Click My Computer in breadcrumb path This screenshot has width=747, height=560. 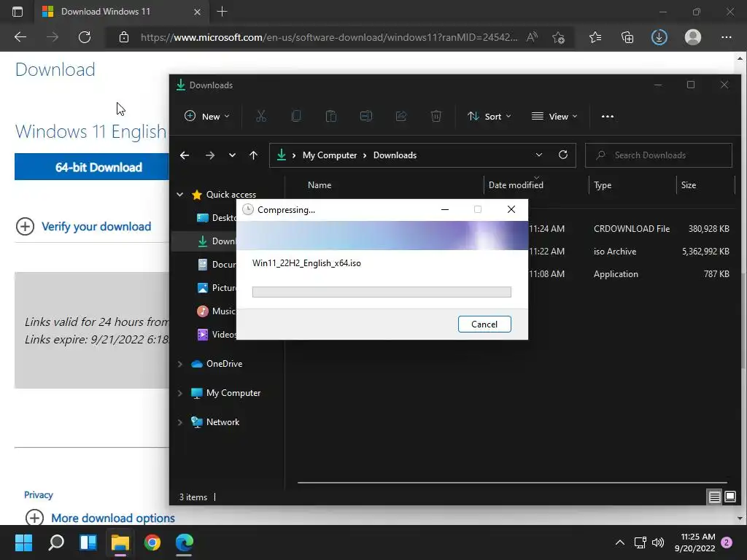click(x=330, y=155)
